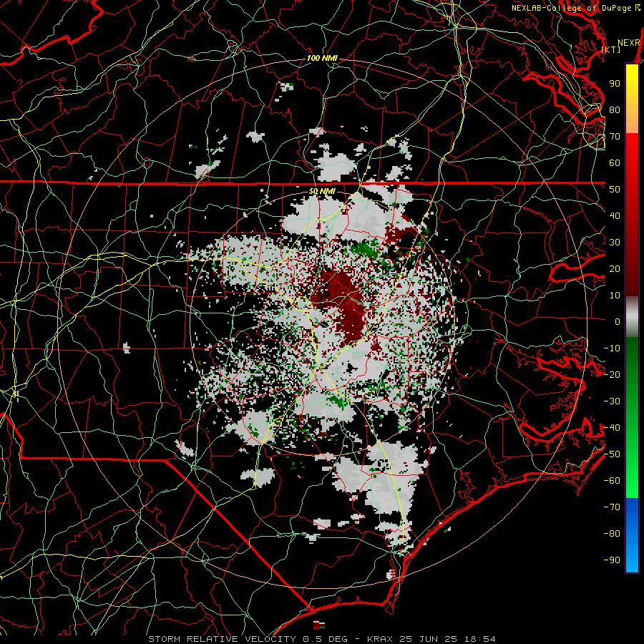644x644 pixels.
Task: Click the KRAX station identifier in caption
Action: coord(379,639)
